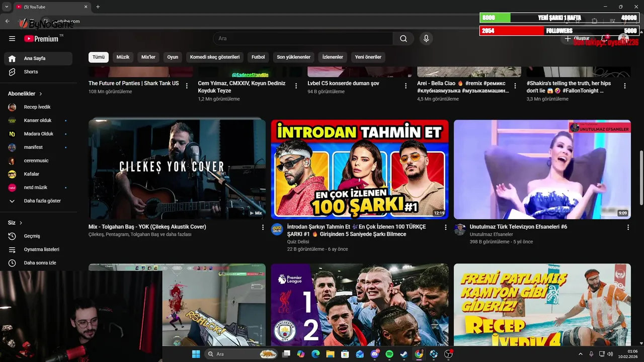Open Steam from the taskbar
This screenshot has width=644, height=362.
tap(404, 354)
